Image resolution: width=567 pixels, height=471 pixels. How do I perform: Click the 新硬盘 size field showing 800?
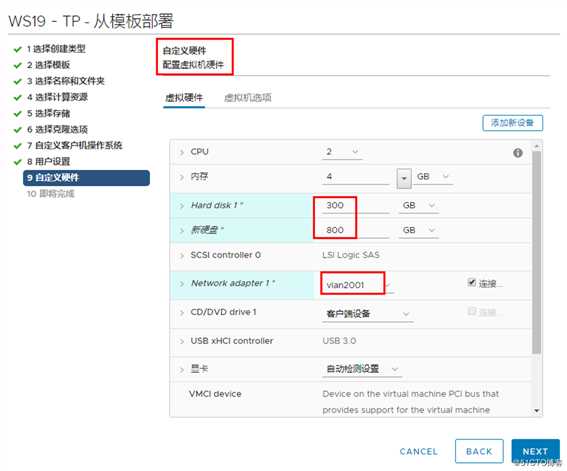[355, 231]
